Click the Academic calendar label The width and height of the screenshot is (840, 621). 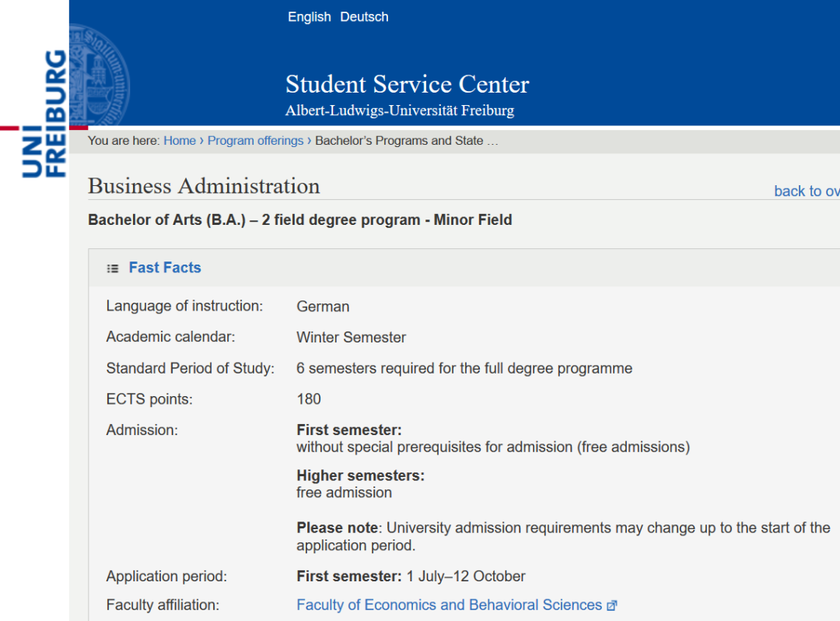click(x=171, y=337)
